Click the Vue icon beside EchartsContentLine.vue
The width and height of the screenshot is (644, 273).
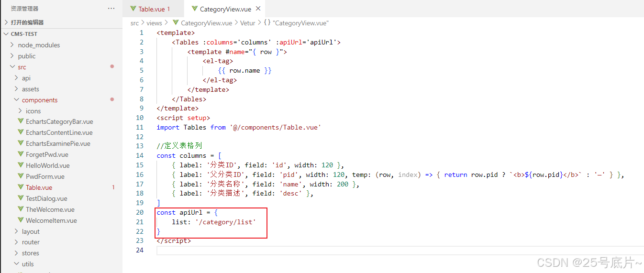[21, 132]
